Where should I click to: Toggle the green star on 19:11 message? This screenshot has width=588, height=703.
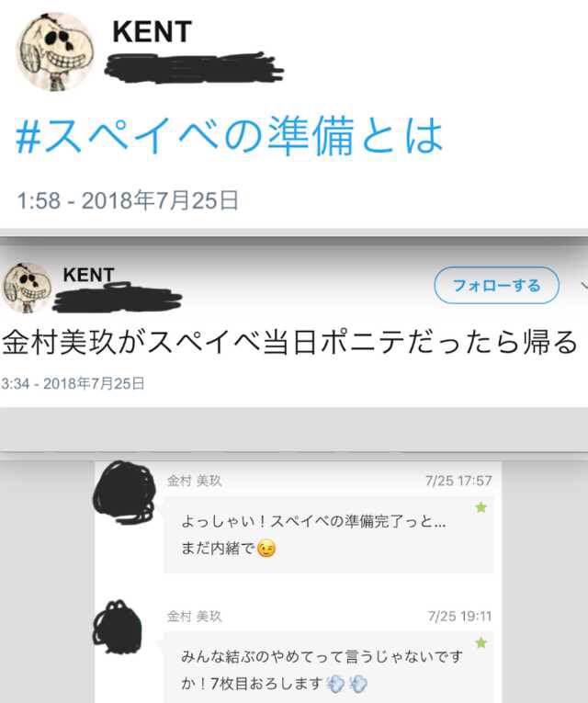point(481,642)
